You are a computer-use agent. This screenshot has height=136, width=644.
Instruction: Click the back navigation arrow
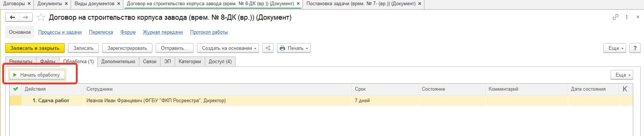point(12,17)
